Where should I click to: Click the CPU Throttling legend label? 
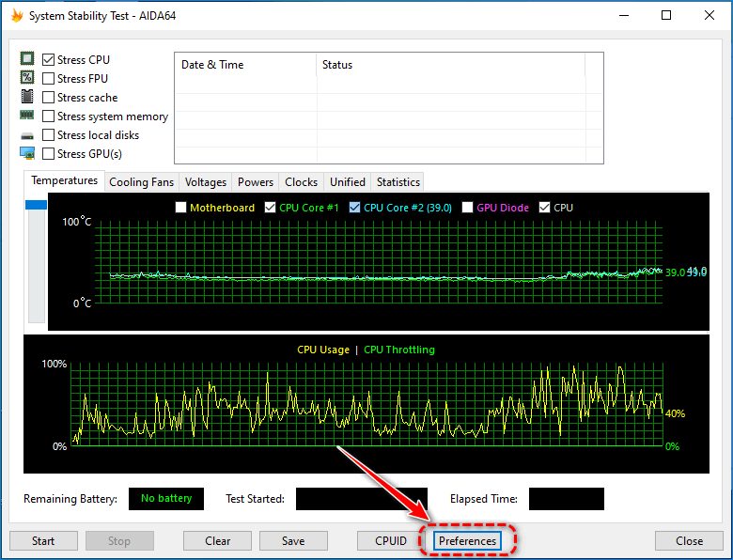399,350
